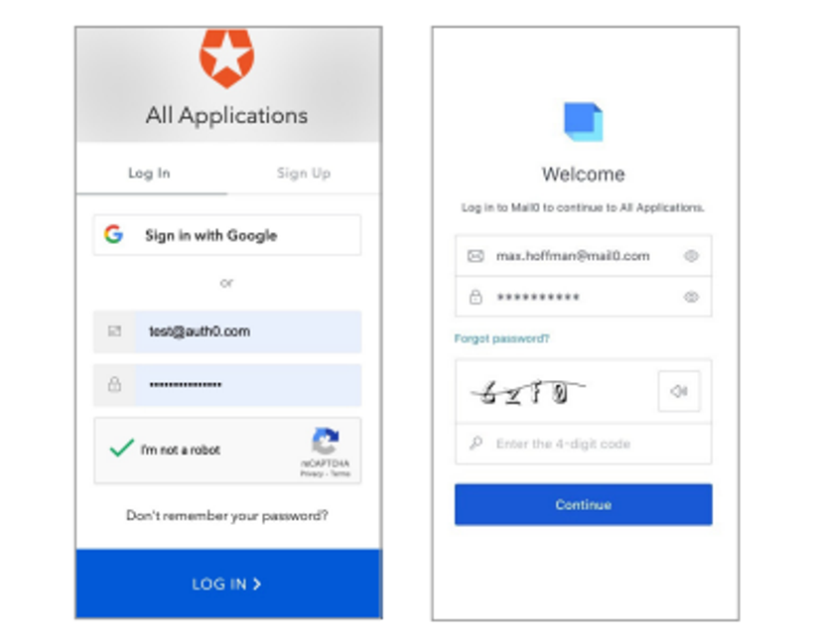Click the blue Mail0 cube logo
The width and height of the screenshot is (822, 644).
tap(583, 122)
